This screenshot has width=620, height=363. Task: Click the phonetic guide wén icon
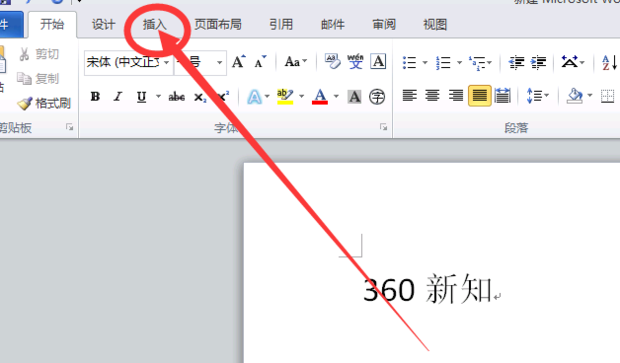(355, 62)
